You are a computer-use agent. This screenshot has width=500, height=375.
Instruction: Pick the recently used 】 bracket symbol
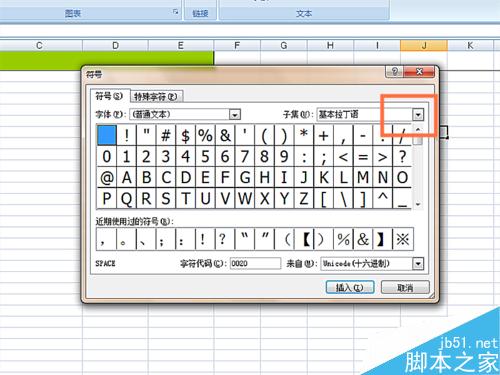(383, 239)
